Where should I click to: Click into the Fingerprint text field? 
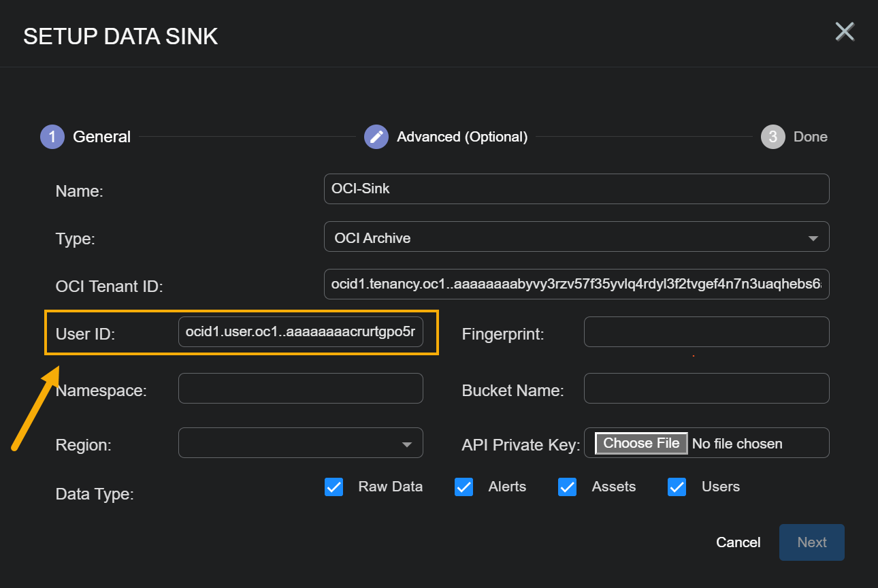tap(706, 332)
